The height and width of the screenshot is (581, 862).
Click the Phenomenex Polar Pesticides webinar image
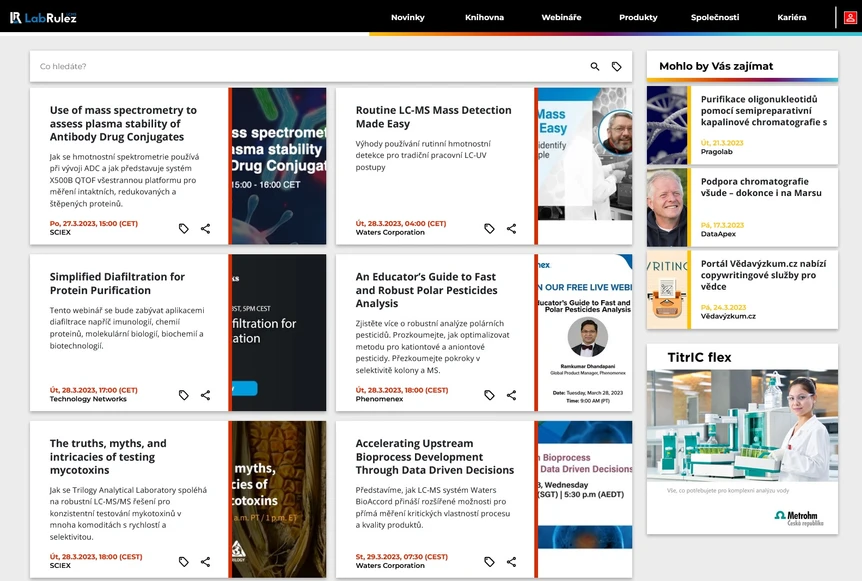pos(585,333)
